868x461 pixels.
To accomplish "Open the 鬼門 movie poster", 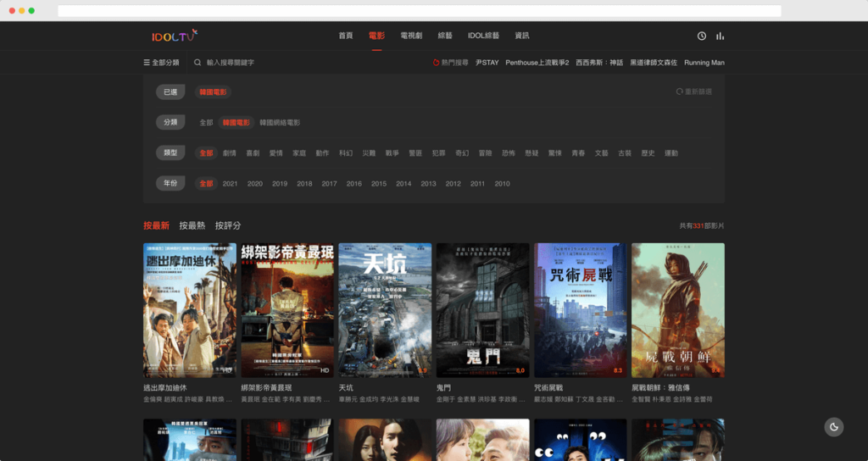I will [482, 310].
